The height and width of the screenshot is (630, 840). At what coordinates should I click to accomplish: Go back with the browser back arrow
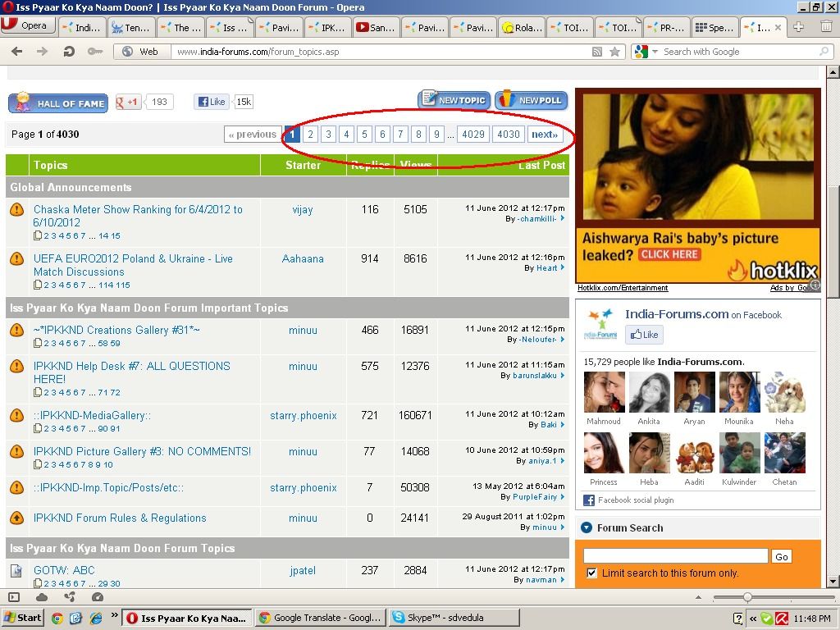tap(16, 52)
